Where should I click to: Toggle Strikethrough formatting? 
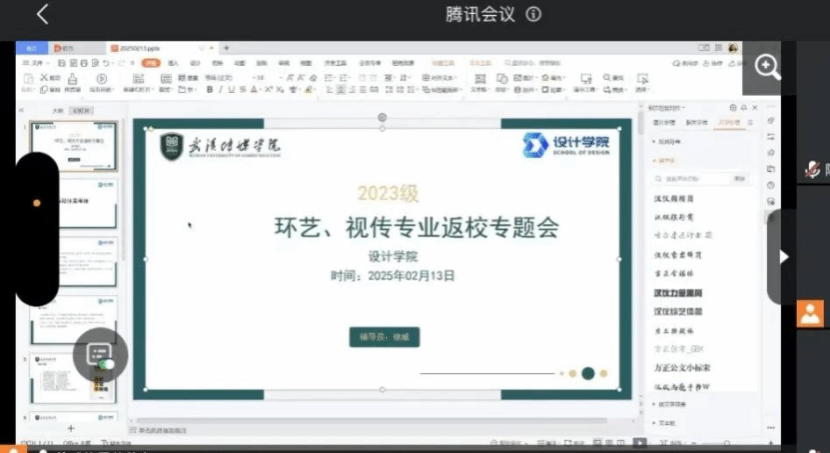point(242,89)
